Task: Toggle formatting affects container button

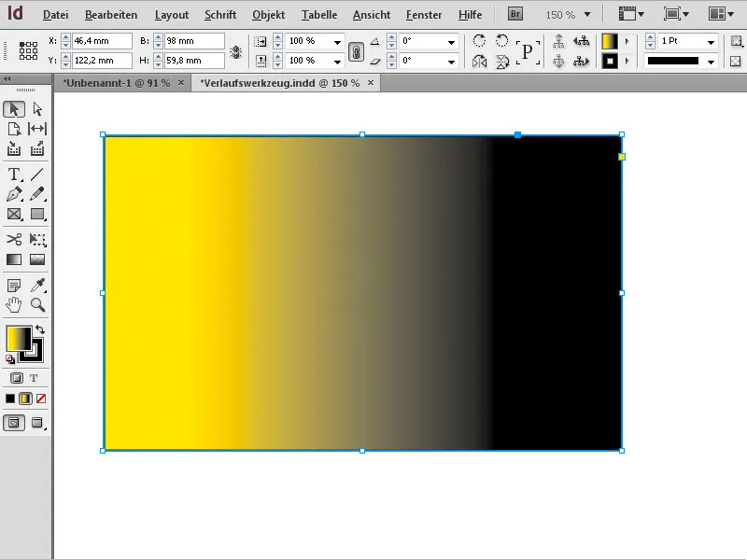Action: click(x=17, y=378)
